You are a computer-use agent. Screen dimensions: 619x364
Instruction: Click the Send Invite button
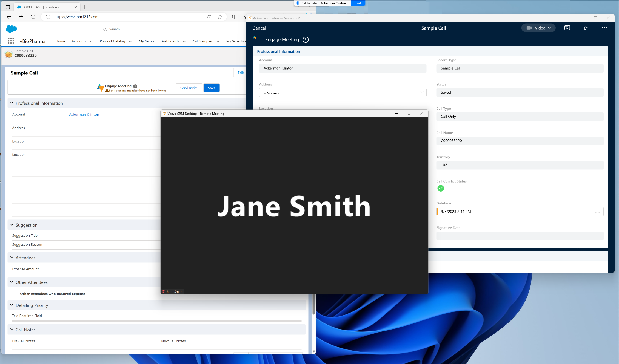(189, 88)
